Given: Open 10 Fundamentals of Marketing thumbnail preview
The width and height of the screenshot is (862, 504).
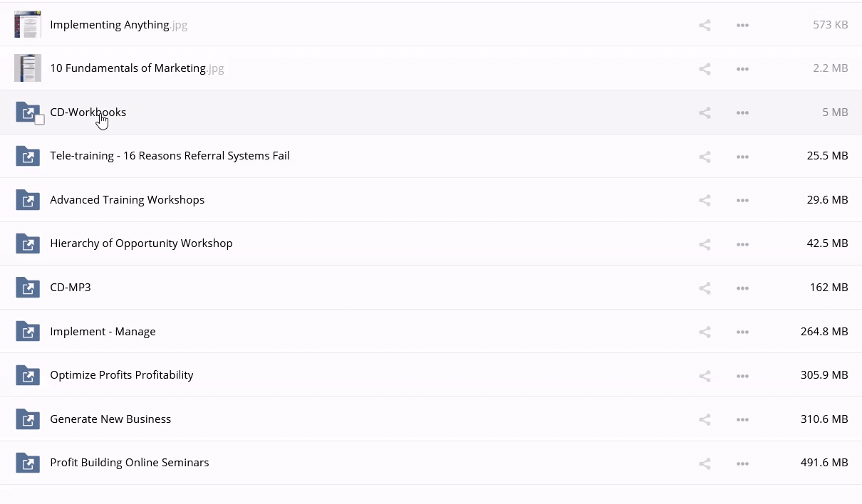Looking at the screenshot, I should coord(28,68).
